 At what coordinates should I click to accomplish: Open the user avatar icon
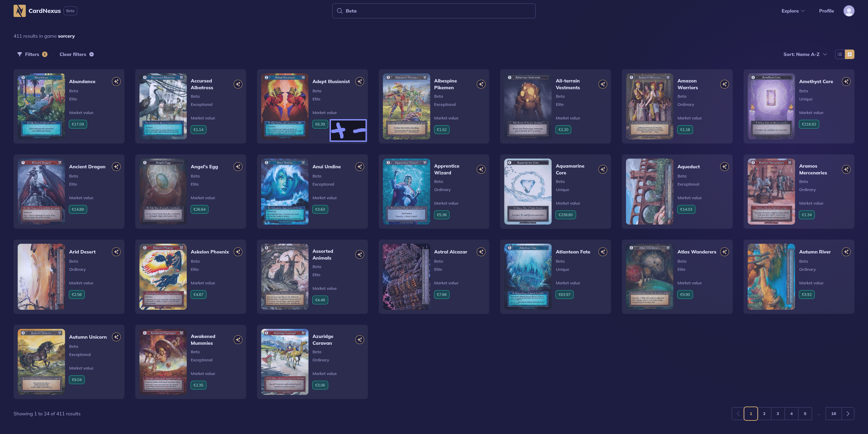(849, 11)
